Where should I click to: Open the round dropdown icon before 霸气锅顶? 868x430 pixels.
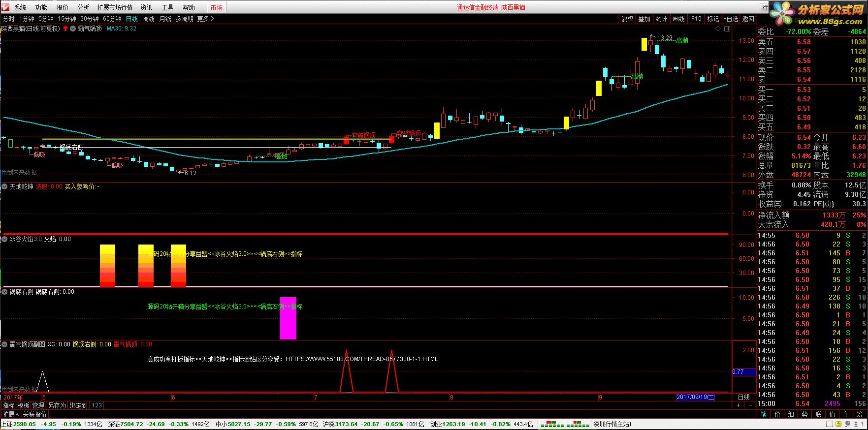point(73,29)
